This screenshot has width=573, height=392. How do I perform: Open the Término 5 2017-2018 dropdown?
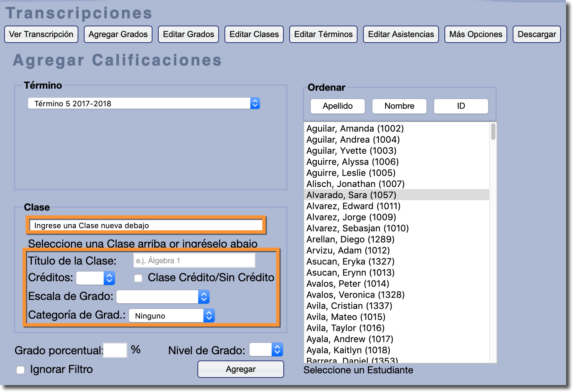click(x=144, y=104)
